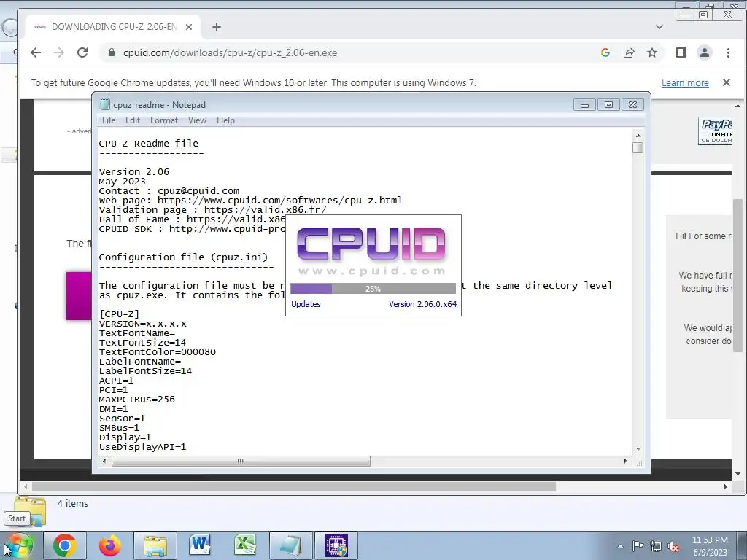
Task: Open Notepad File menu
Action: pyautogui.click(x=109, y=120)
